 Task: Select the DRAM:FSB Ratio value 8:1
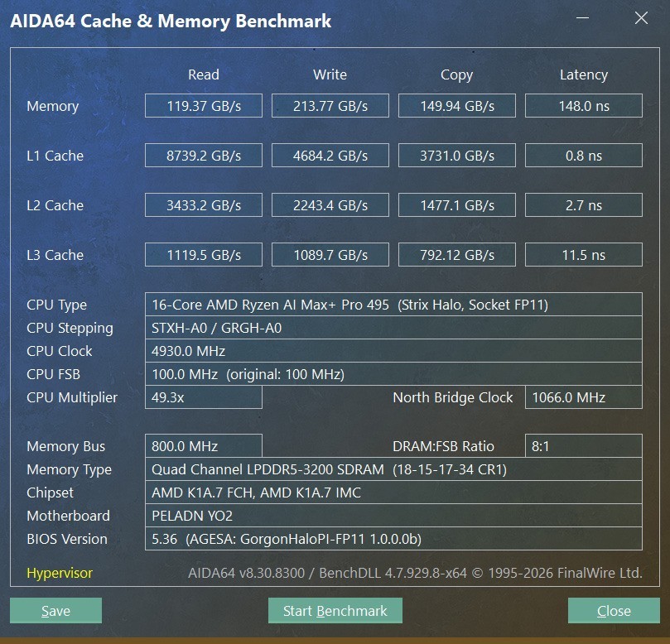coord(584,446)
